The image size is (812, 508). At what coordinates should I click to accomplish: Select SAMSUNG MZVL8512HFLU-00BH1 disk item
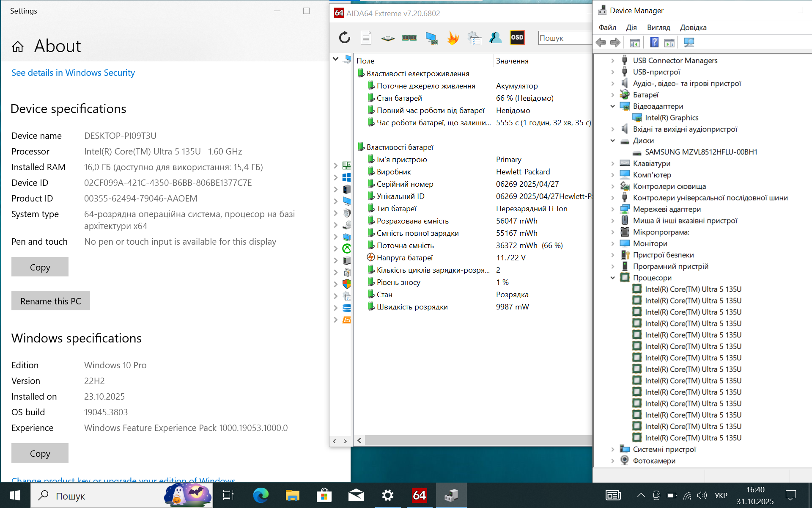pos(701,152)
